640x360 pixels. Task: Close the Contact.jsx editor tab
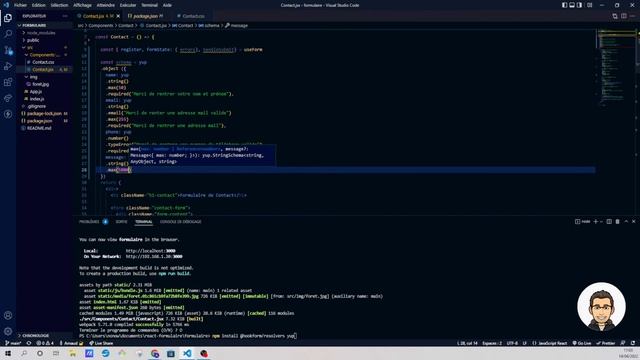pos(118,16)
